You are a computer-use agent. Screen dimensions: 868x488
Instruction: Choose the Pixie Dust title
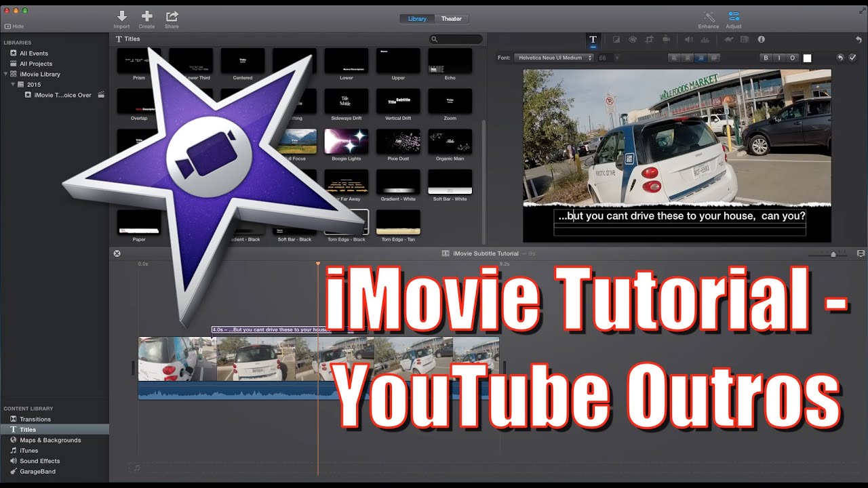click(x=398, y=141)
